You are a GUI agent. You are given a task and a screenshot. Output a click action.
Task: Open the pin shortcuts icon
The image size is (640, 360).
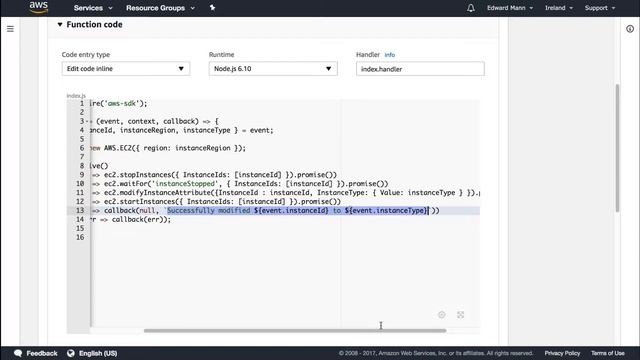coord(212,8)
